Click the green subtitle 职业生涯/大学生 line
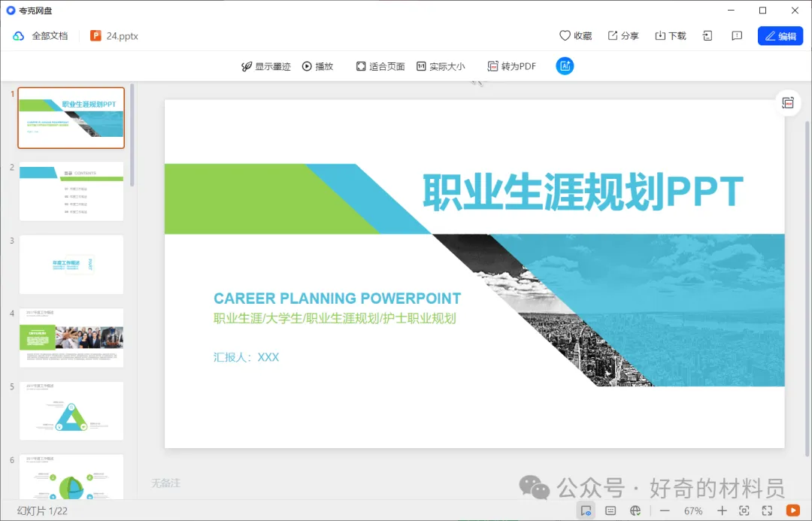 pyautogui.click(x=335, y=319)
